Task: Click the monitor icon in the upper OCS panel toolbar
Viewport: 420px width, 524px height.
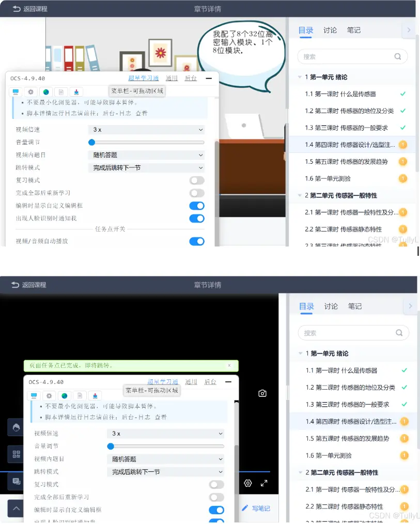Action: pyautogui.click(x=15, y=91)
